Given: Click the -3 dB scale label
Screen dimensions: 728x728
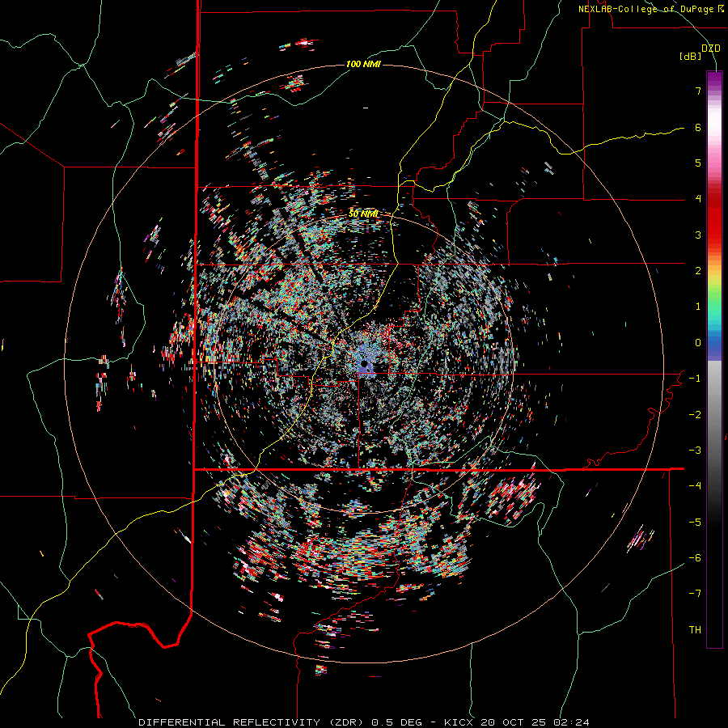Looking at the screenshot, I should coord(695,451).
